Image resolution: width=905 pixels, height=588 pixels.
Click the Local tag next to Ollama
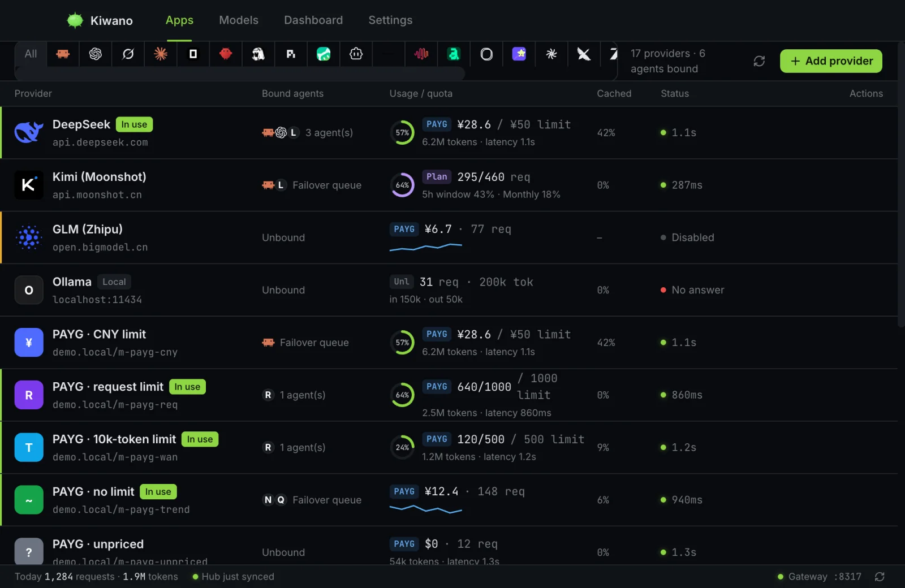pos(114,282)
